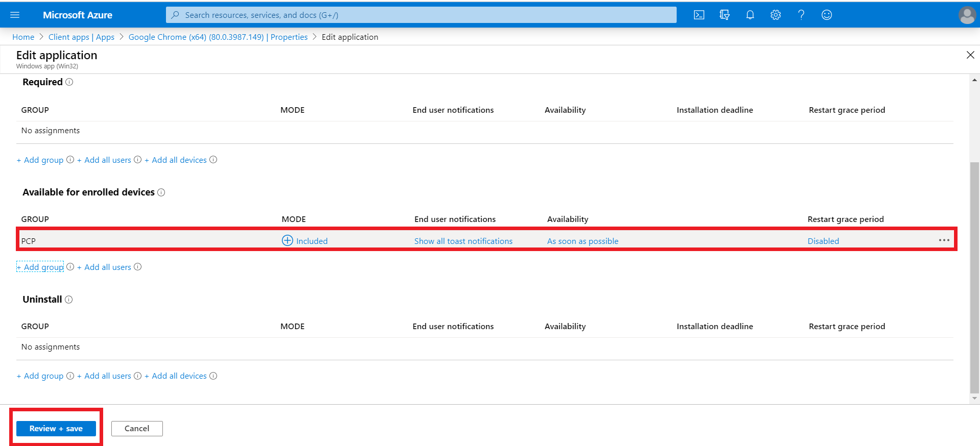Add group under Available for enrolled devices
Image resolution: width=980 pixels, height=446 pixels.
(x=40, y=267)
